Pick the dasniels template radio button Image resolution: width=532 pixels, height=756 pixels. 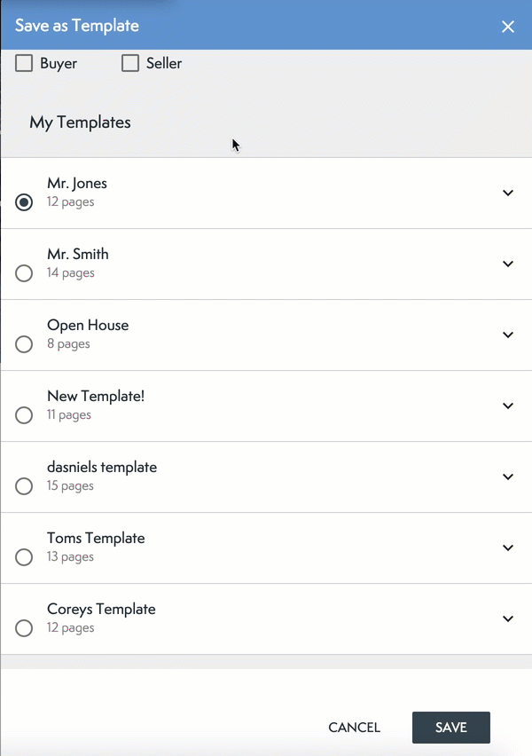[25, 486]
